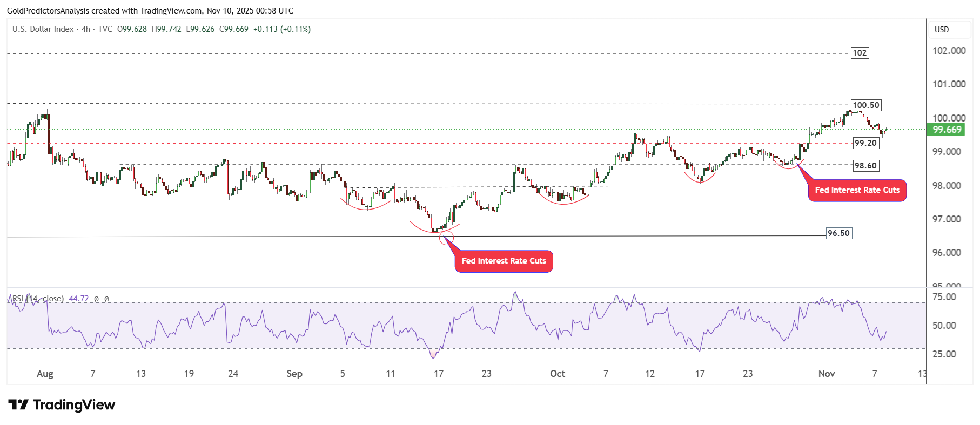Image resolution: width=980 pixels, height=425 pixels.
Task: Select the 100.50 price level label
Action: 865,105
